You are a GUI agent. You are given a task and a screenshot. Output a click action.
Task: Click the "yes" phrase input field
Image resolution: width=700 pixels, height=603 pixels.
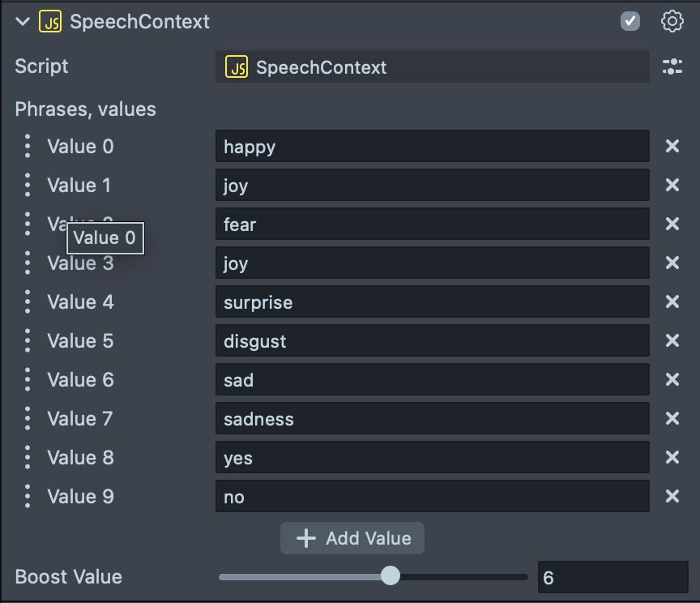pos(432,458)
